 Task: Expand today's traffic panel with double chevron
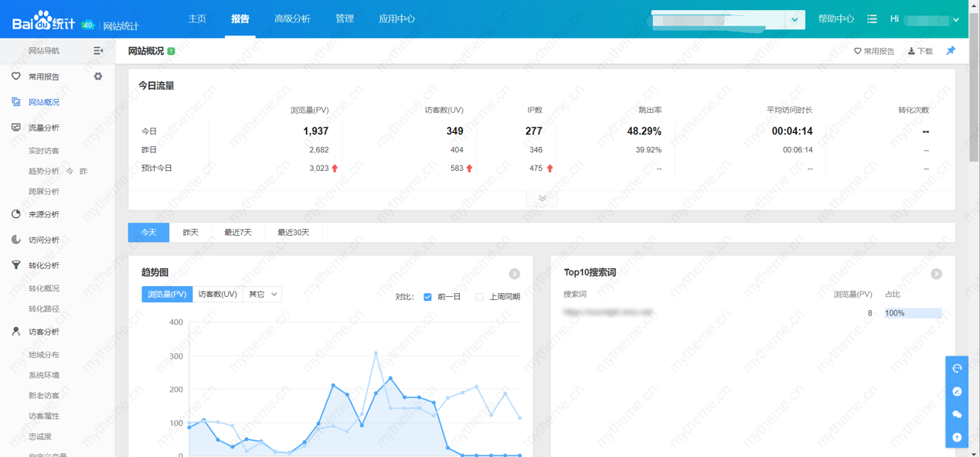point(542,199)
